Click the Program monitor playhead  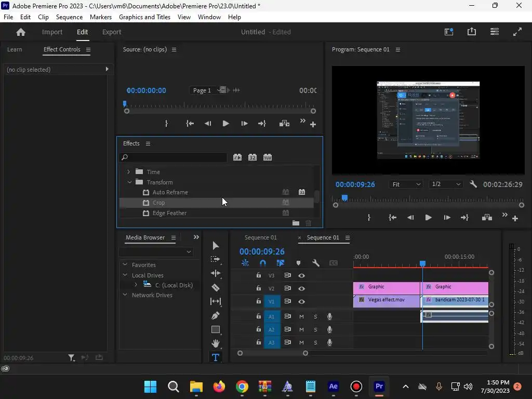coord(344,197)
